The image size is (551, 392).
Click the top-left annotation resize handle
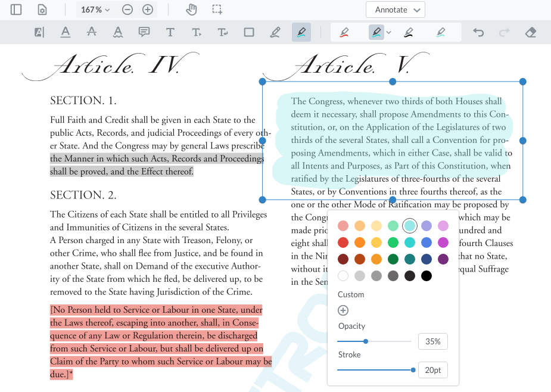(x=263, y=82)
